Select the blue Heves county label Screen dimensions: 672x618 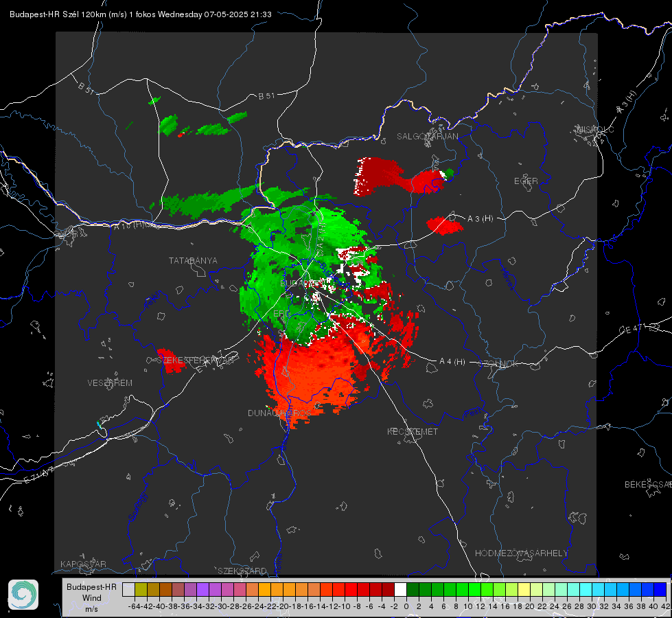click(x=507, y=279)
